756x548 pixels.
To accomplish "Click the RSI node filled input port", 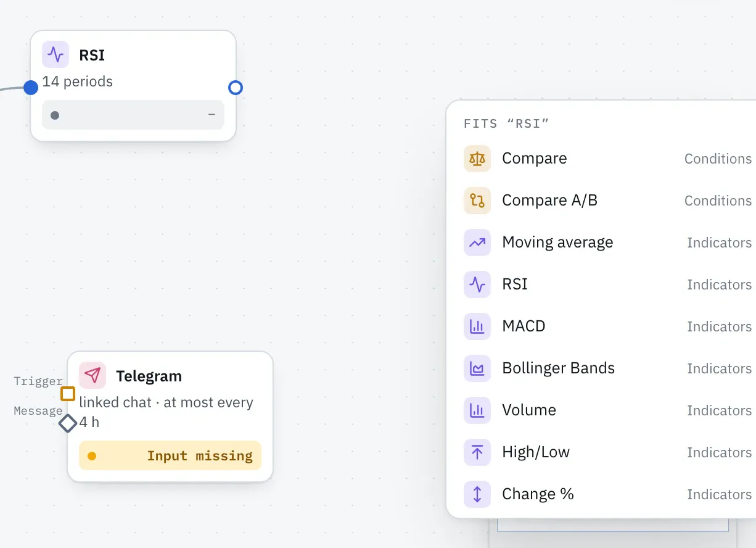I will tap(31, 88).
